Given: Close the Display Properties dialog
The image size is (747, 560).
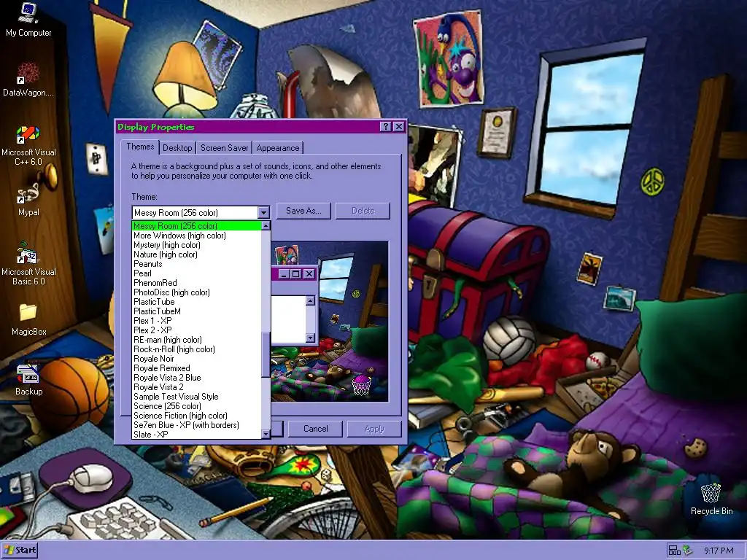Looking at the screenshot, I should tap(399, 127).
